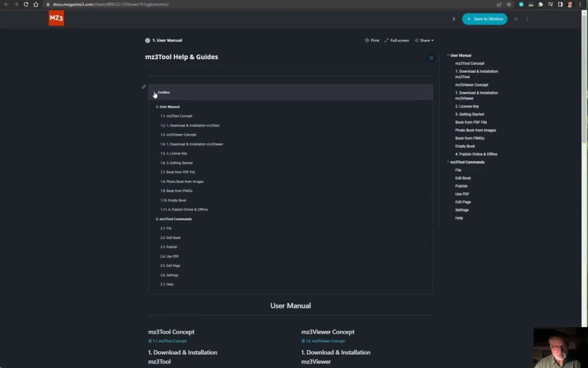The image size is (588, 368).
Task: Open '1.10. Empty Book' outline entry
Action: pos(173,201)
